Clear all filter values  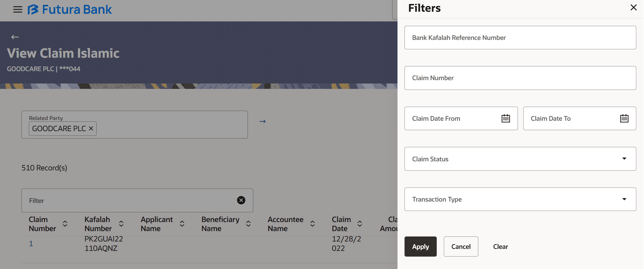[500, 247]
